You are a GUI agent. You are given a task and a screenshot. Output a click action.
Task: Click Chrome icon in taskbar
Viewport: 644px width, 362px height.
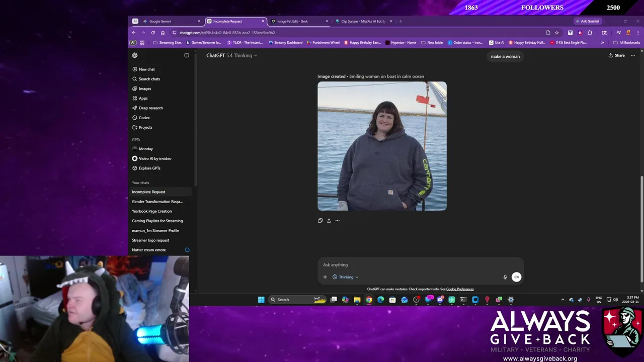pos(369,300)
